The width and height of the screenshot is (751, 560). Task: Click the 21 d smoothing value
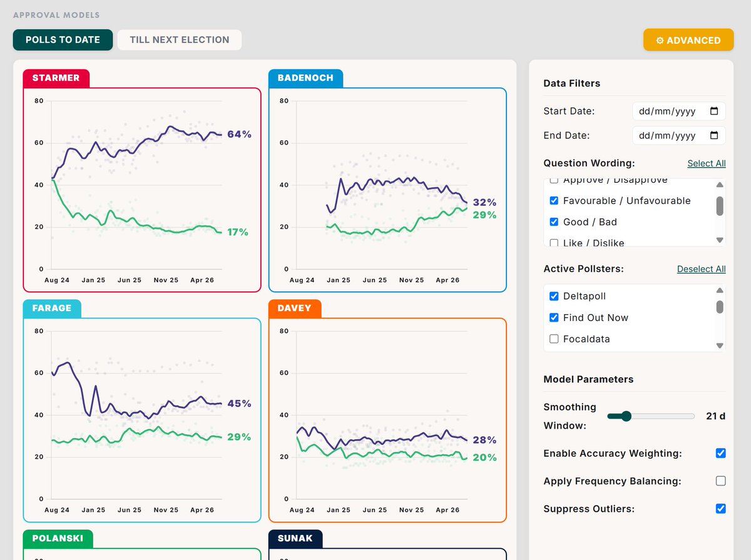pyautogui.click(x=715, y=416)
